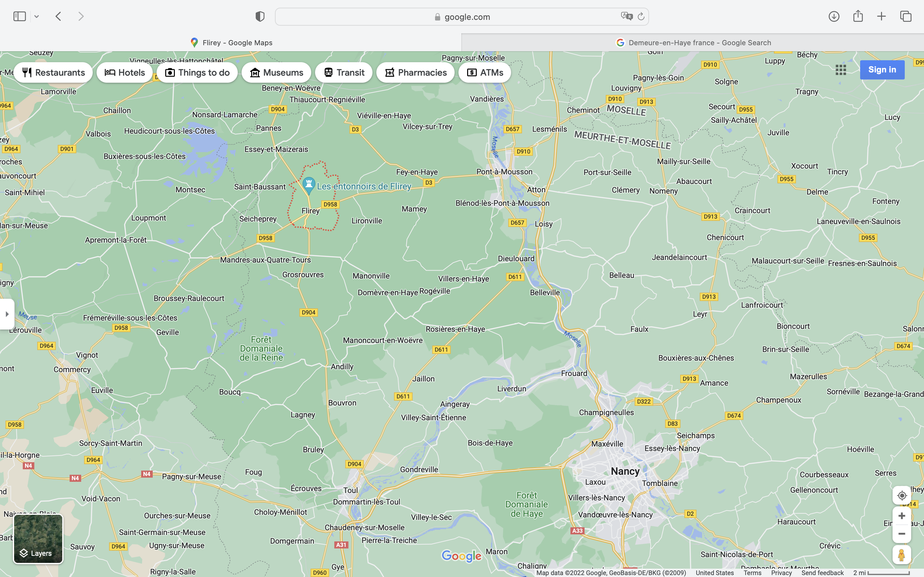The height and width of the screenshot is (577, 924).
Task: Click the Google apps grid icon
Action: pyautogui.click(x=841, y=70)
